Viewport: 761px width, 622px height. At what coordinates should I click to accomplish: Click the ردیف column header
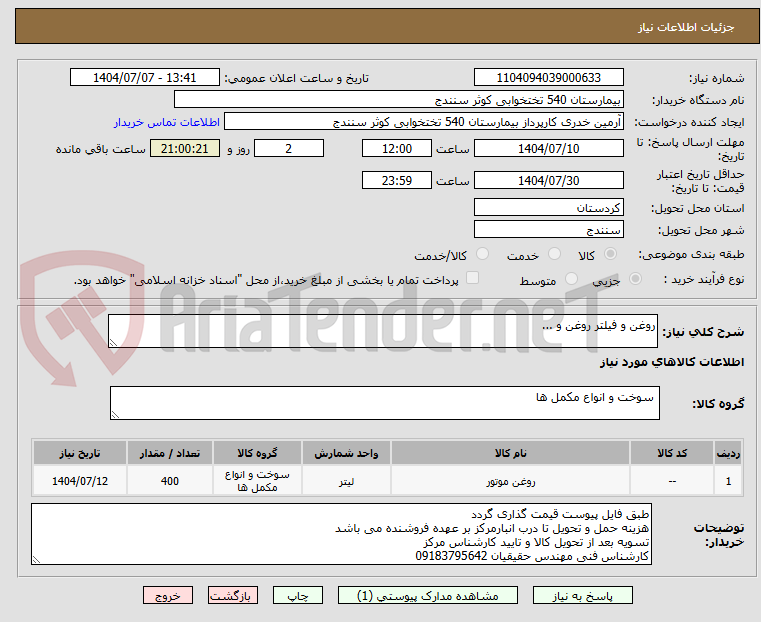point(728,453)
